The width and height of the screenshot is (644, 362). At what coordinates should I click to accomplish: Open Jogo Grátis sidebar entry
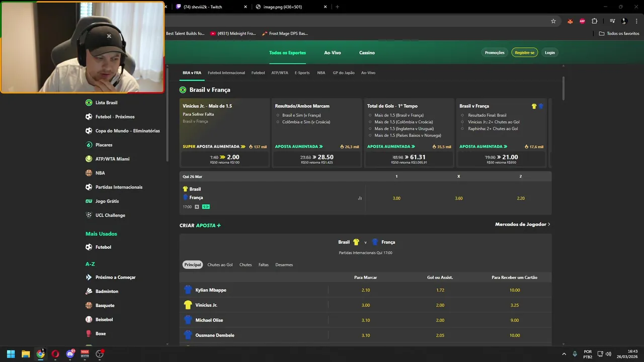pyautogui.click(x=102, y=201)
